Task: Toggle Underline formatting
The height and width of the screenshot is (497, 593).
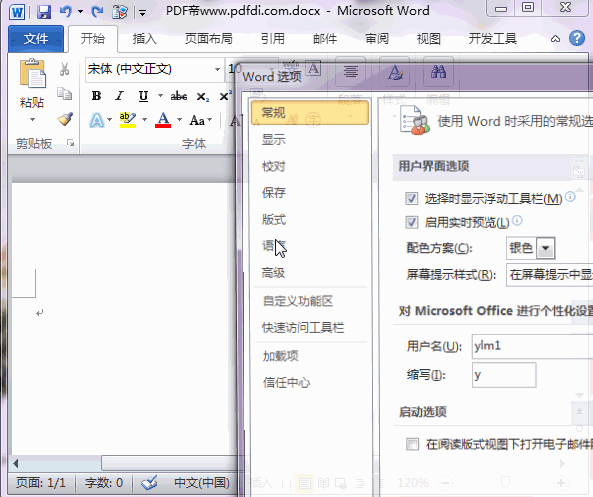Action: [x=143, y=96]
